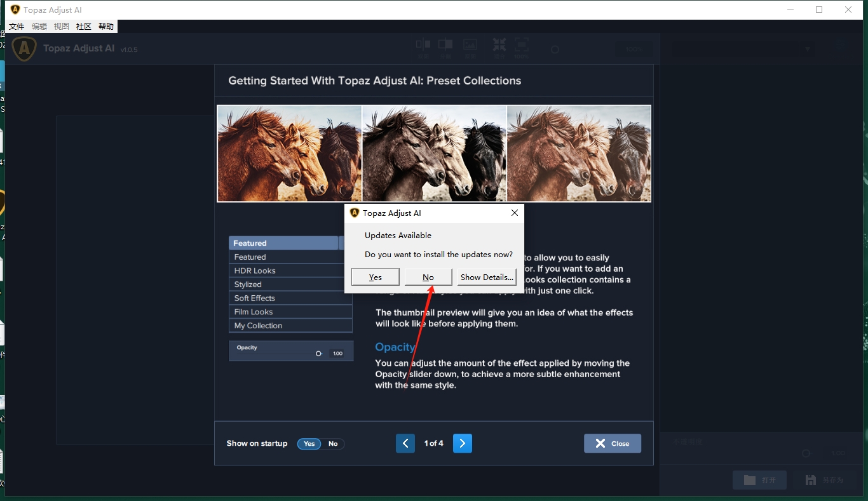
Task: Click the right faded horse thumbnail
Action: pos(579,154)
